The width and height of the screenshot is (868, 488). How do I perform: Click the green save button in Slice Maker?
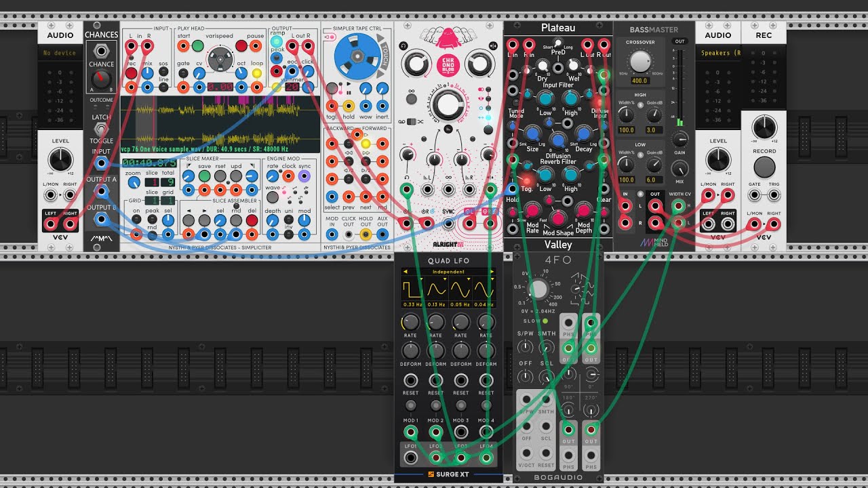pyautogui.click(x=204, y=176)
